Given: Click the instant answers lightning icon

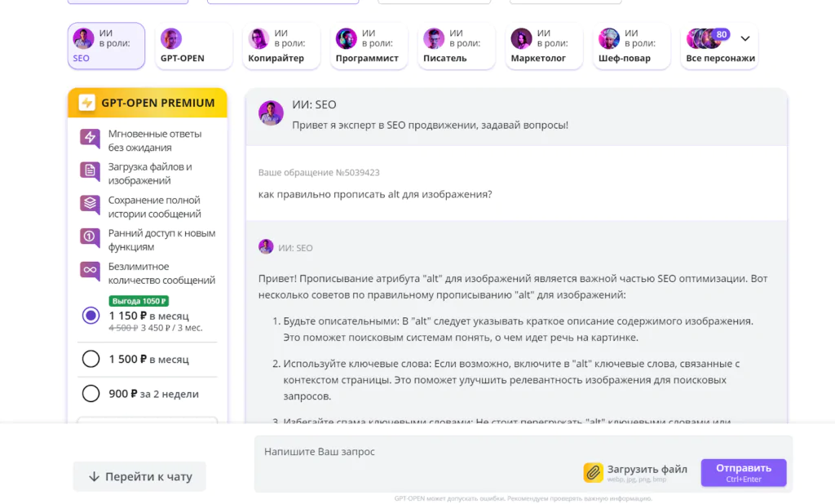Looking at the screenshot, I should pyautogui.click(x=90, y=138).
